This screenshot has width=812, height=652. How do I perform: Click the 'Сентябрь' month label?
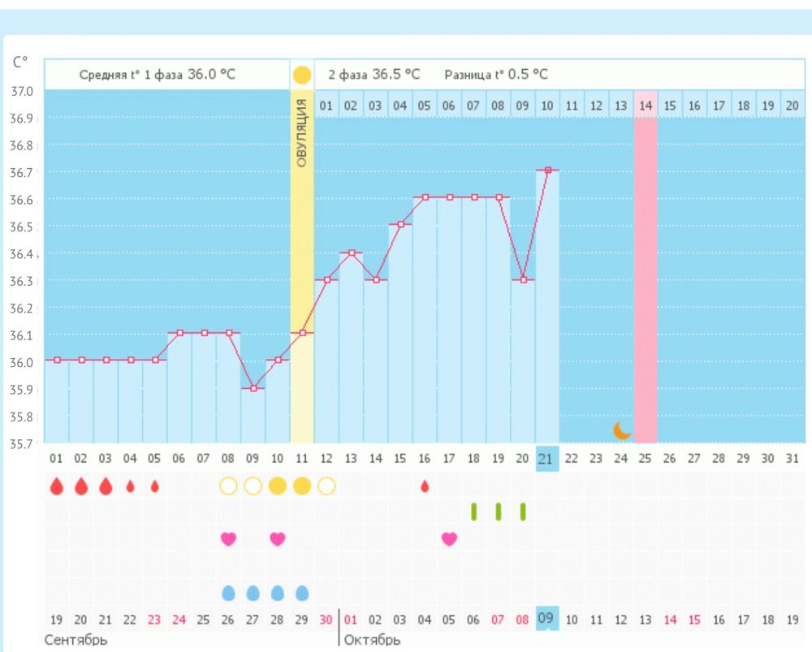(x=76, y=641)
